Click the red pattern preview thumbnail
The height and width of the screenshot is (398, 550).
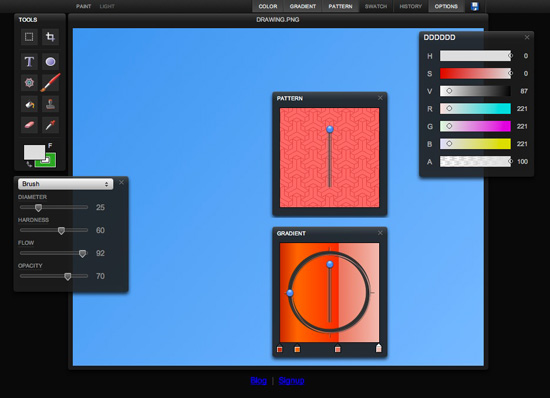(x=329, y=157)
